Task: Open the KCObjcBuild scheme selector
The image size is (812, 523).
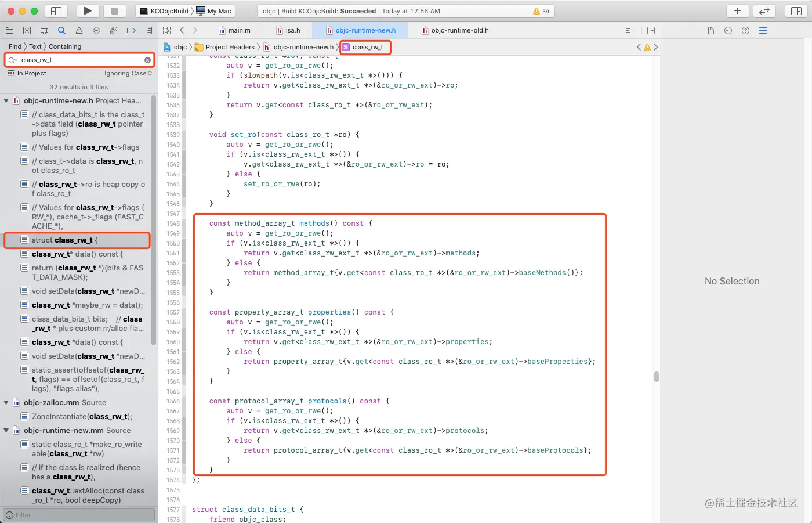Action: coord(164,11)
